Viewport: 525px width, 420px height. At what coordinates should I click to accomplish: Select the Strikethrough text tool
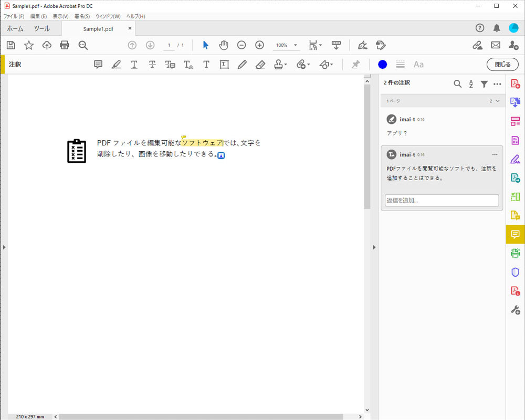(x=152, y=64)
